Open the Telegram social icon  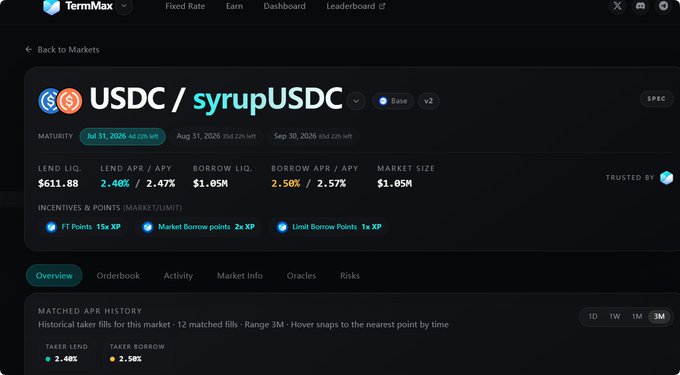664,6
